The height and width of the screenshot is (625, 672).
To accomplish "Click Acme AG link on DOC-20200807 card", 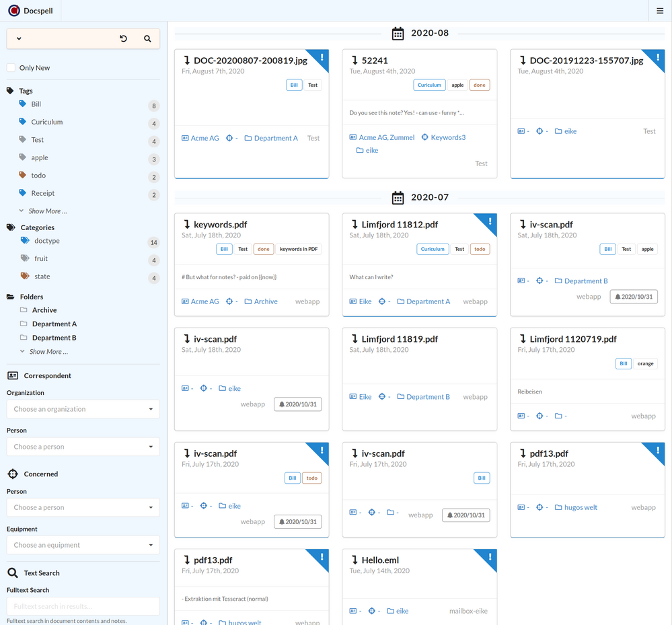I will point(204,139).
